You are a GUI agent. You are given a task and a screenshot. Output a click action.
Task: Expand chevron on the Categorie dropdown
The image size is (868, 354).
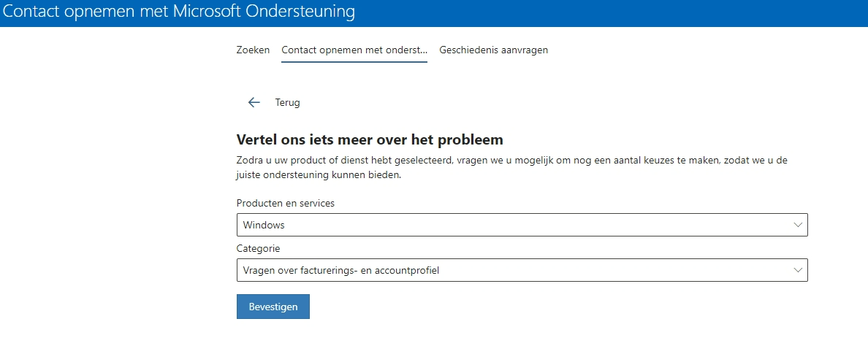pos(798,270)
